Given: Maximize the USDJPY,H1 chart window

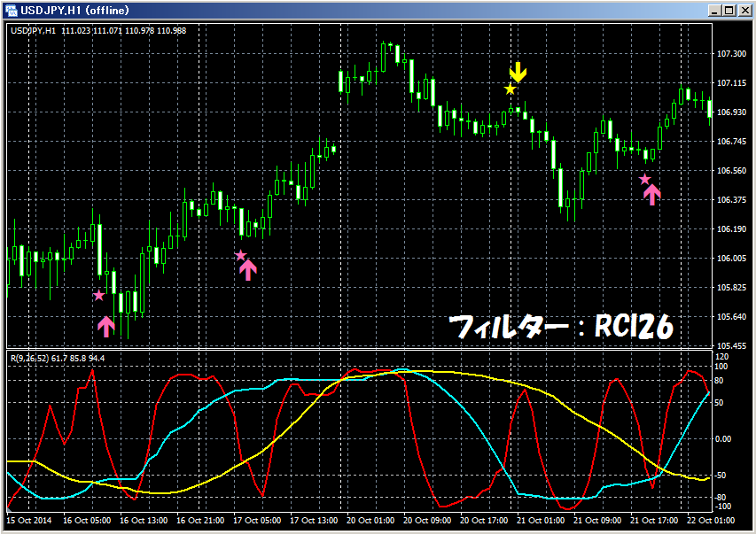Looking at the screenshot, I should pyautogui.click(x=729, y=10).
